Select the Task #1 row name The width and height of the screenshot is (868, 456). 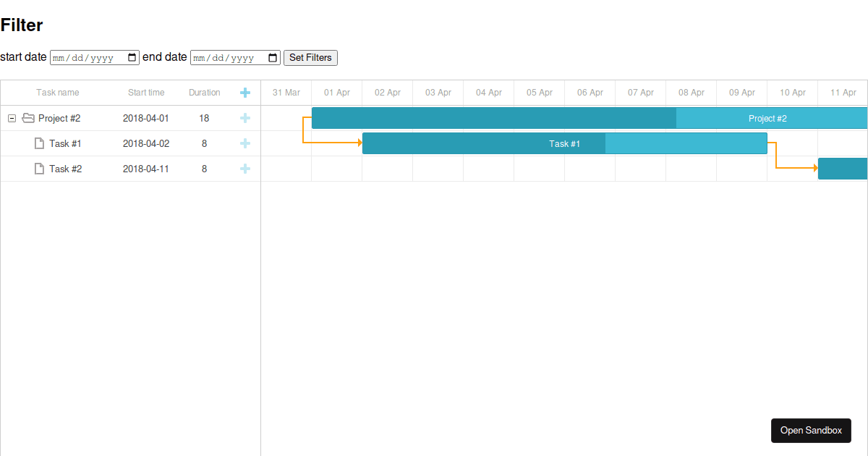coord(65,143)
